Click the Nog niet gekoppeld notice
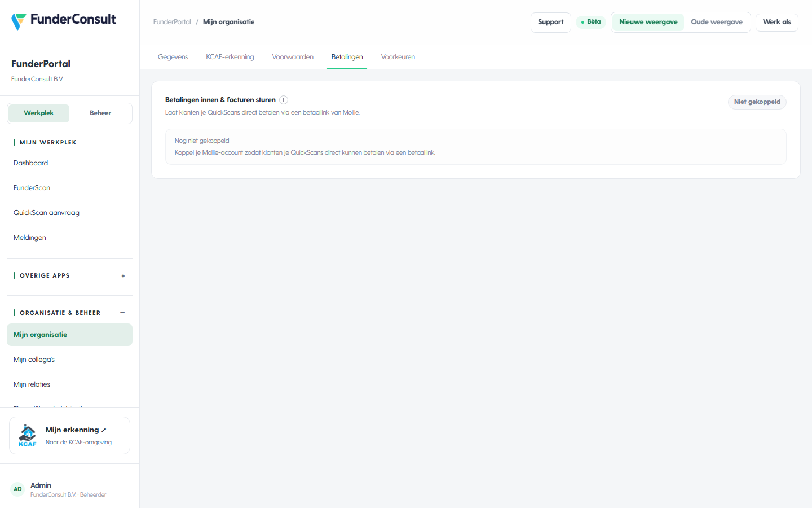 (x=476, y=147)
